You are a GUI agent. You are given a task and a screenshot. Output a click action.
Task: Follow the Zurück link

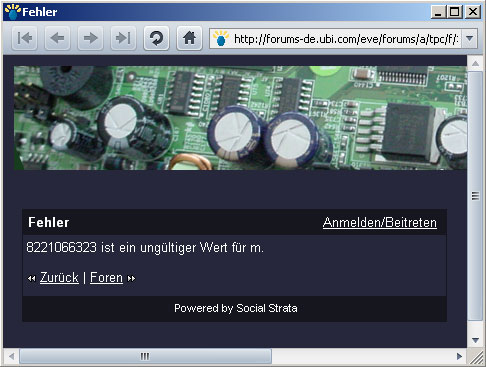(x=59, y=277)
